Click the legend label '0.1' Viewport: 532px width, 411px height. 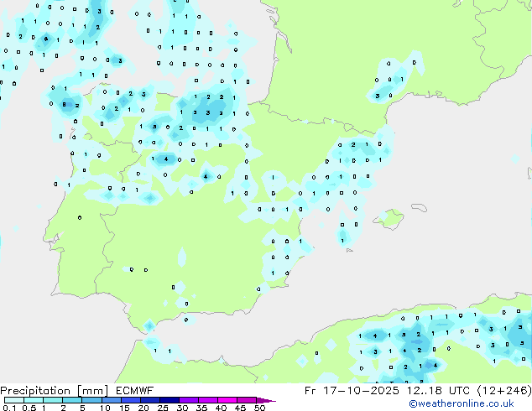coord(9,408)
